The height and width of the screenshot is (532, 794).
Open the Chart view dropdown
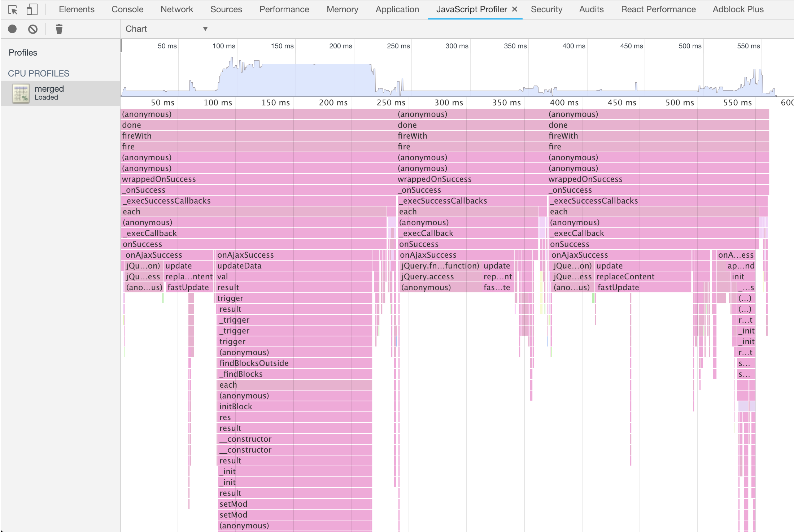(x=166, y=29)
